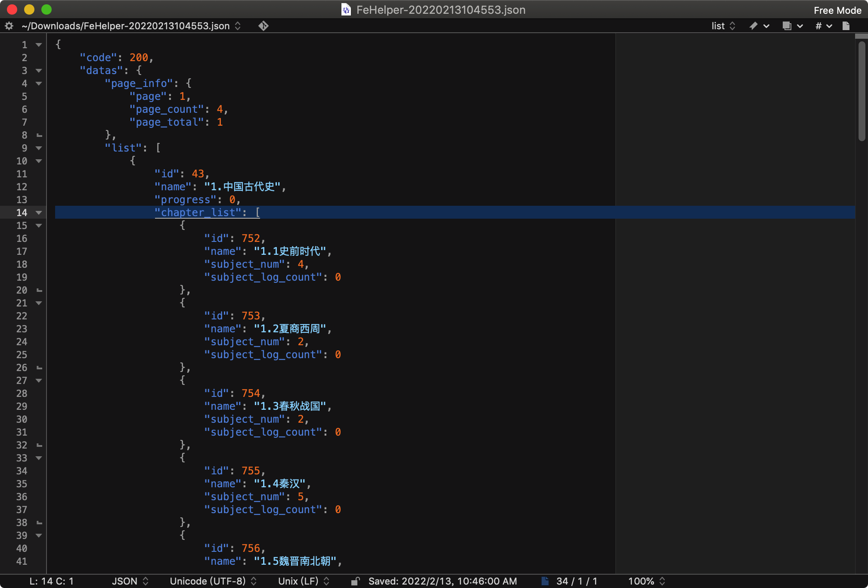Click the Git diamond icon beside file path
The width and height of the screenshot is (868, 588).
pyautogui.click(x=263, y=26)
